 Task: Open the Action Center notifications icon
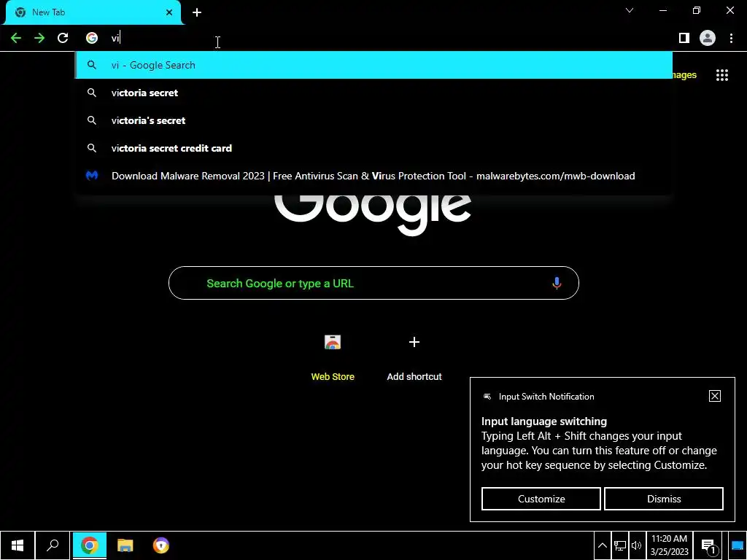pyautogui.click(x=709, y=545)
